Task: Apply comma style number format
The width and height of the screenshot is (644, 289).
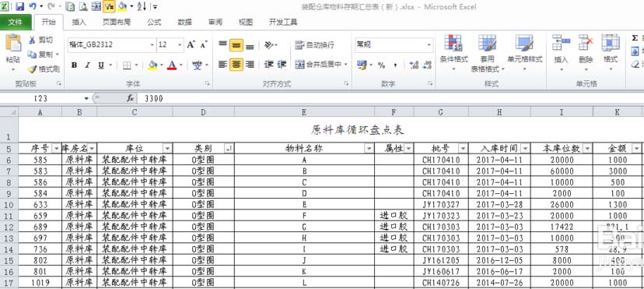Action: coord(395,65)
